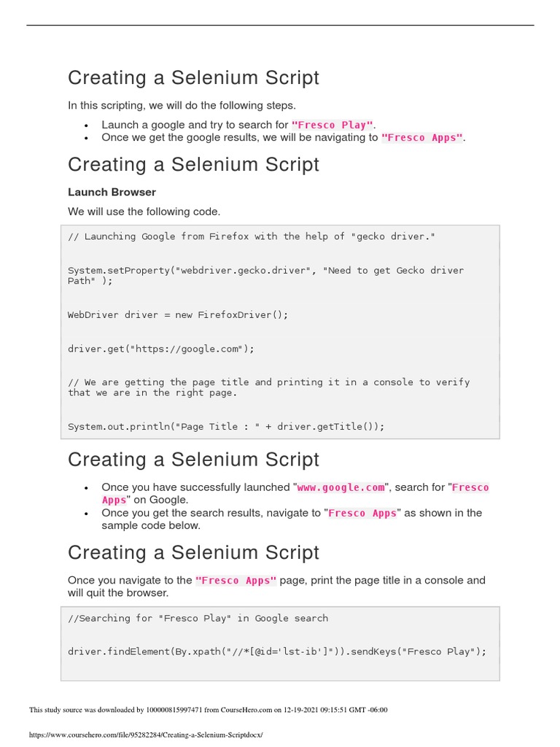Open the coursehero.com file URL in footer

point(145,735)
